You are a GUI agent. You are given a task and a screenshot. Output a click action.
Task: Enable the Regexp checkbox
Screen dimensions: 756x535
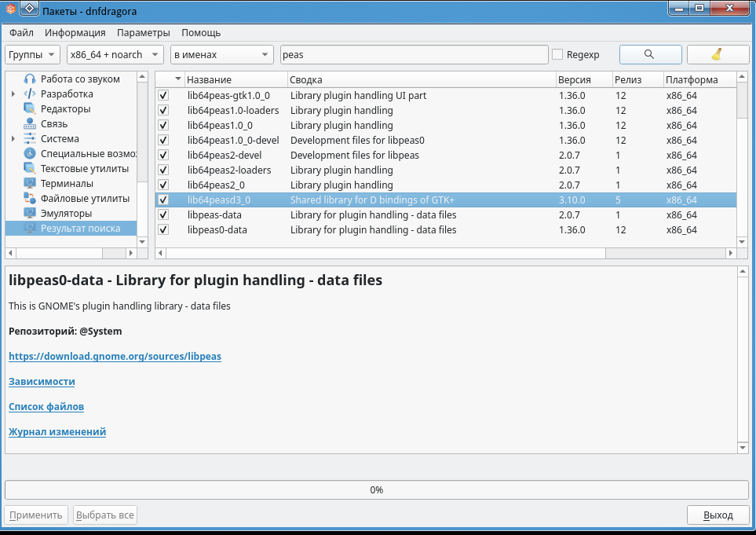(557, 55)
